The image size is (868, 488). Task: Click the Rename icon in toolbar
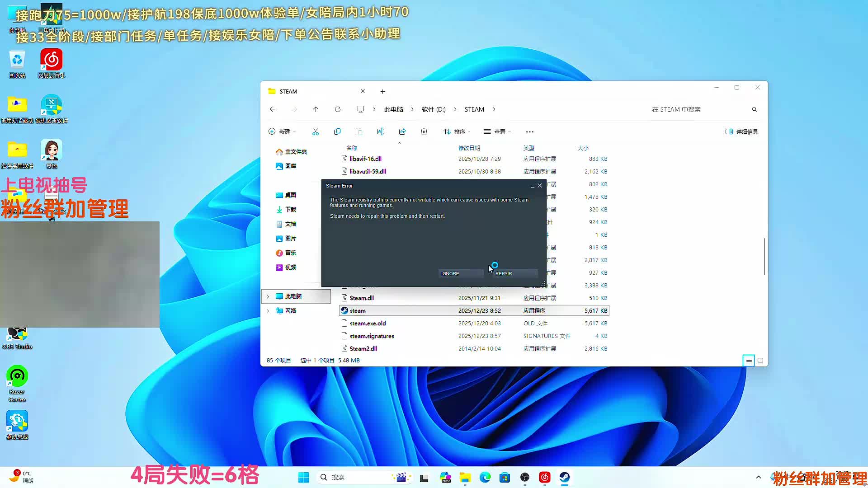380,131
